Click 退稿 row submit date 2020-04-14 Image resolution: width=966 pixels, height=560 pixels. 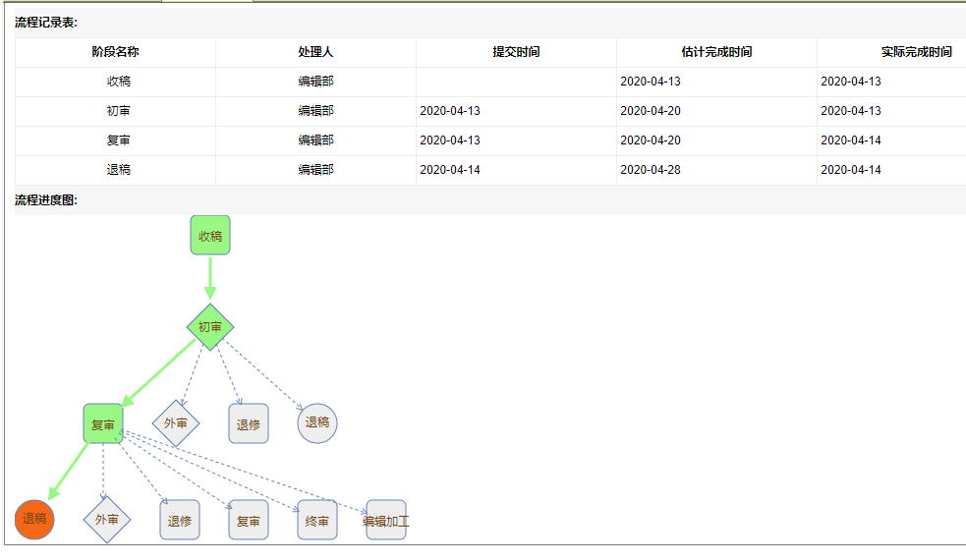(x=450, y=170)
